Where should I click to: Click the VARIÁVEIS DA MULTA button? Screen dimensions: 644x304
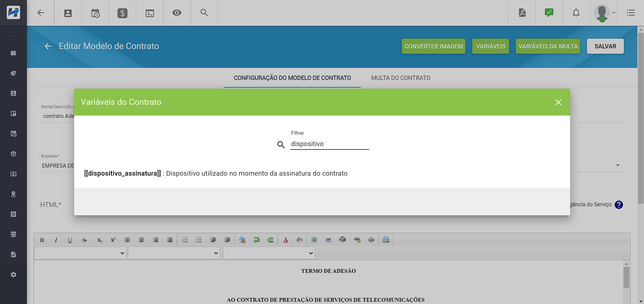coord(548,46)
